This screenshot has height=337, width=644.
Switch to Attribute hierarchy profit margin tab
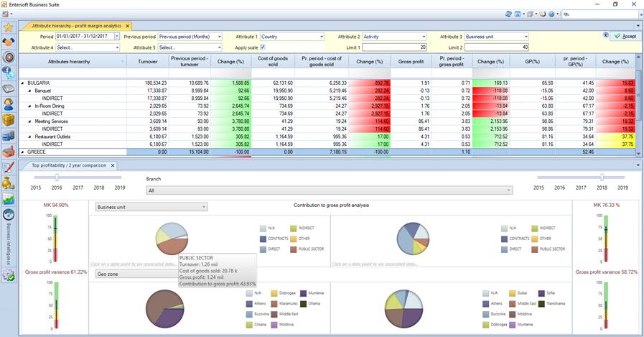tap(77, 25)
